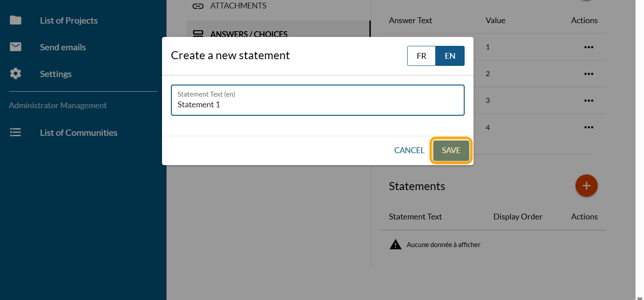Switch statement language to FR

pyautogui.click(x=421, y=56)
